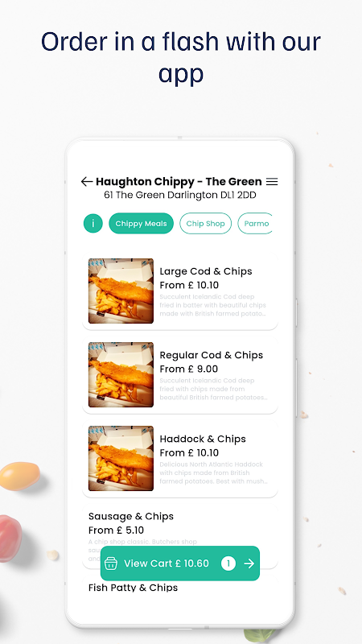Tap the round info icon
The height and width of the screenshot is (644, 362).
(x=93, y=224)
